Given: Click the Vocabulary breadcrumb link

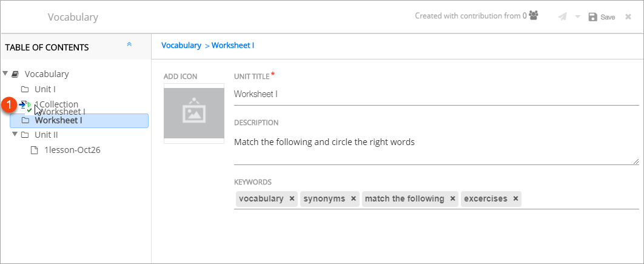Looking at the screenshot, I should [x=181, y=46].
